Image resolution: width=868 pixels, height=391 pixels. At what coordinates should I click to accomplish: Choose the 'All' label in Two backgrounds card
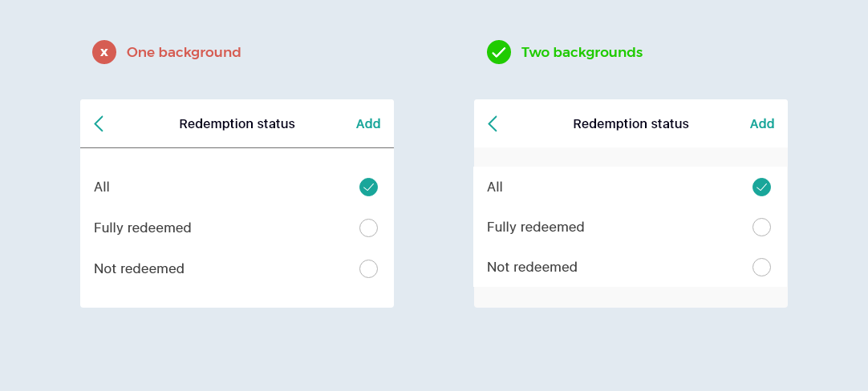[x=495, y=187]
